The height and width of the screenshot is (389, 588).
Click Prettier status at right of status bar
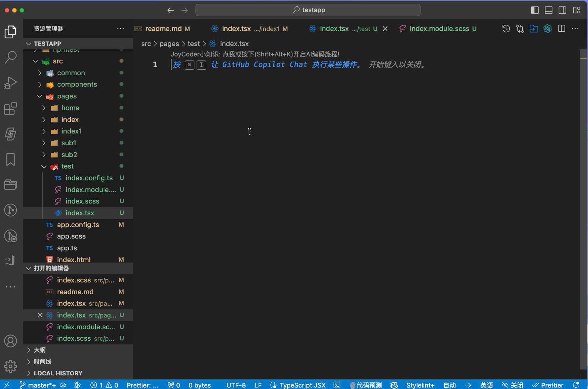point(548,385)
